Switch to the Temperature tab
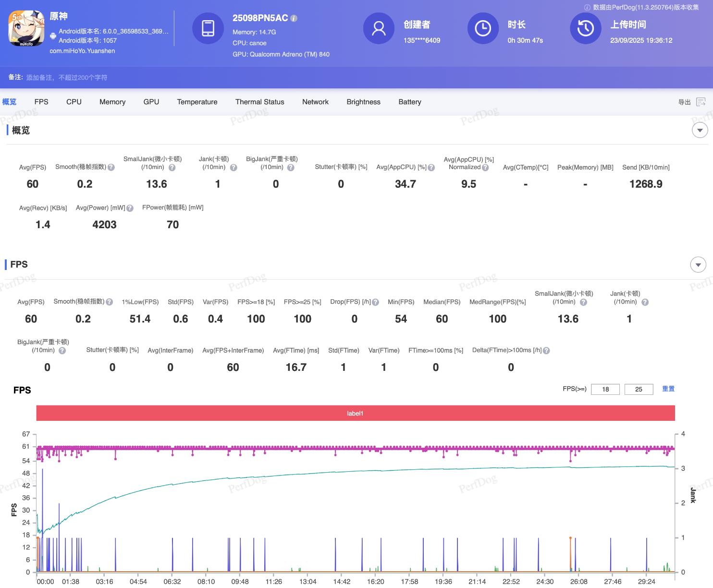 [197, 102]
